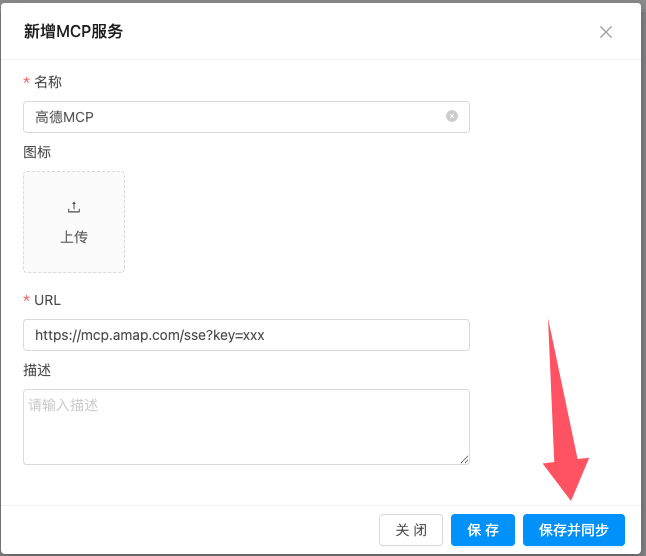646x556 pixels.
Task: Click the 上传 text in the upload box
Action: point(74,237)
